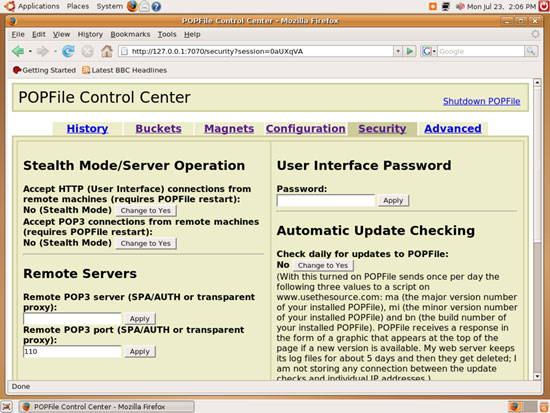Screen dimensions: 550x413
Task: Click the Stop loading icon
Action: pyautogui.click(x=87, y=52)
